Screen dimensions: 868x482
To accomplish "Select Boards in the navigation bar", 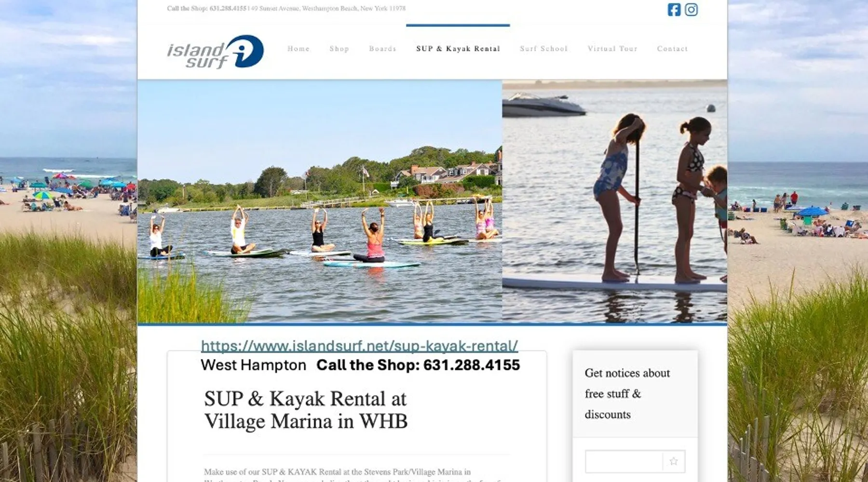I will point(382,49).
